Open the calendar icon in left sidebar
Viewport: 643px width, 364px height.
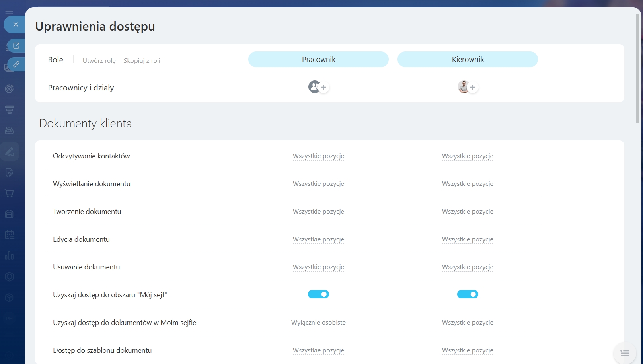click(9, 235)
